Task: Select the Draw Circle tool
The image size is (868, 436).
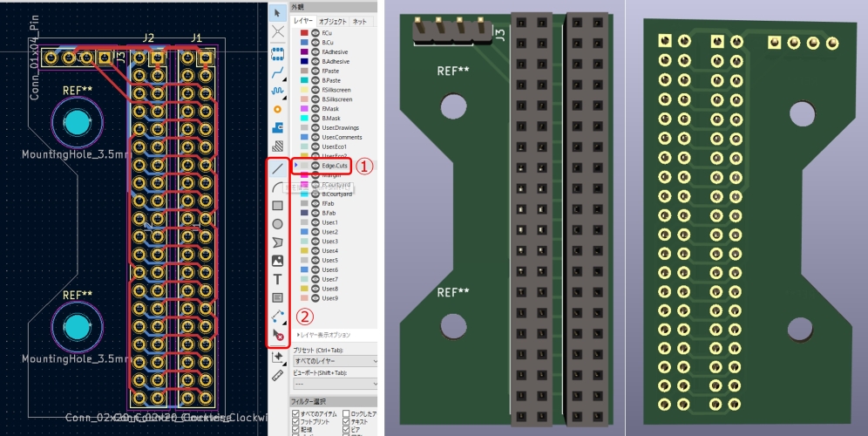Action: 277,223
